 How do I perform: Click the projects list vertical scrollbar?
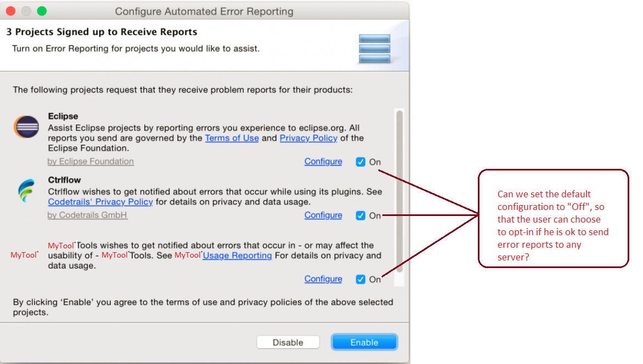click(x=399, y=192)
